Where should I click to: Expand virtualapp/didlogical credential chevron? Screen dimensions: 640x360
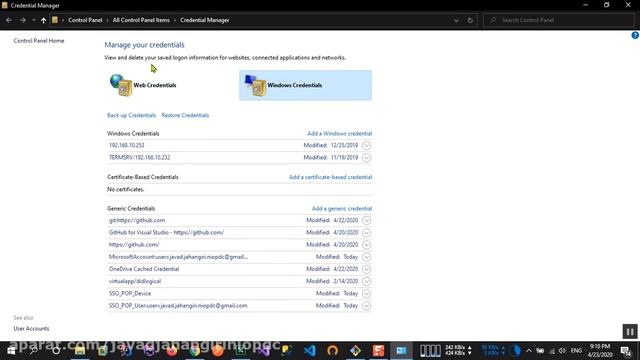coord(367,282)
